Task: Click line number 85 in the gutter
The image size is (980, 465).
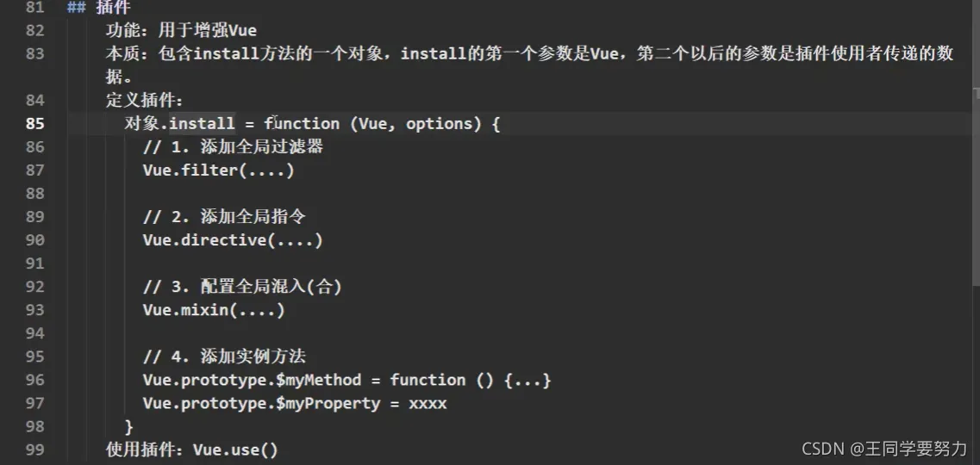Action: click(x=35, y=124)
